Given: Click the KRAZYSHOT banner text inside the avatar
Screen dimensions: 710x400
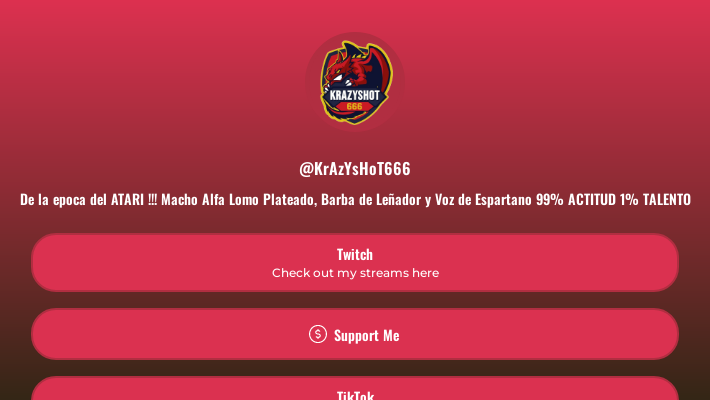Looking at the screenshot, I should click(355, 95).
